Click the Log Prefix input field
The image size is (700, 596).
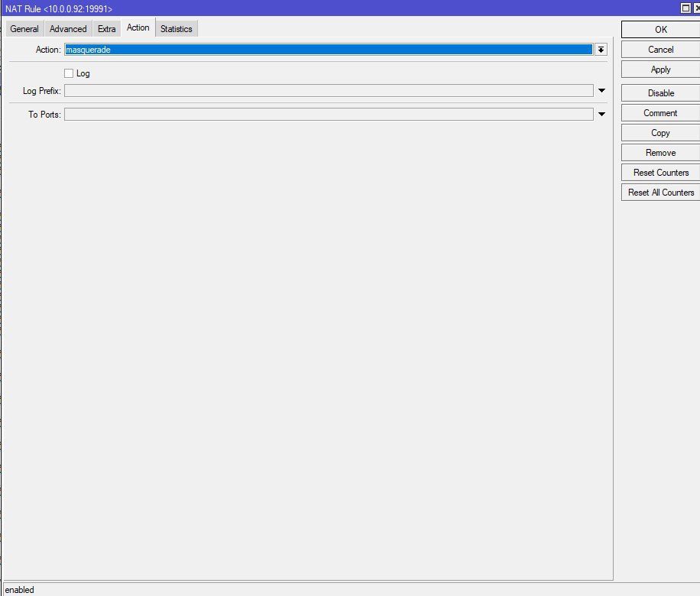click(329, 91)
